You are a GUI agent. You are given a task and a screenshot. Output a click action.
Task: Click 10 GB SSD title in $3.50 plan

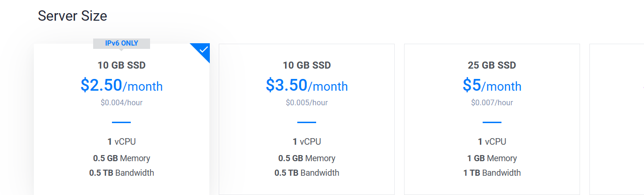pyautogui.click(x=307, y=65)
